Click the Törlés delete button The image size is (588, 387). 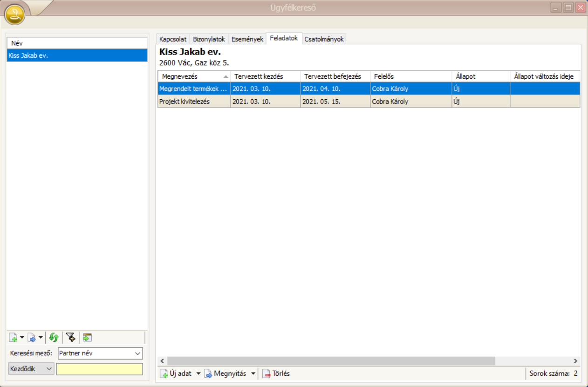(276, 373)
